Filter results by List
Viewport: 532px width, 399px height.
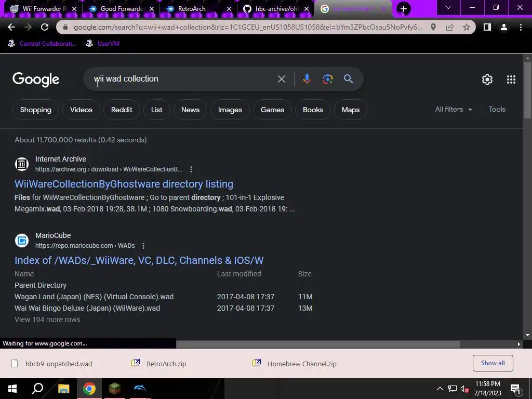click(x=156, y=110)
